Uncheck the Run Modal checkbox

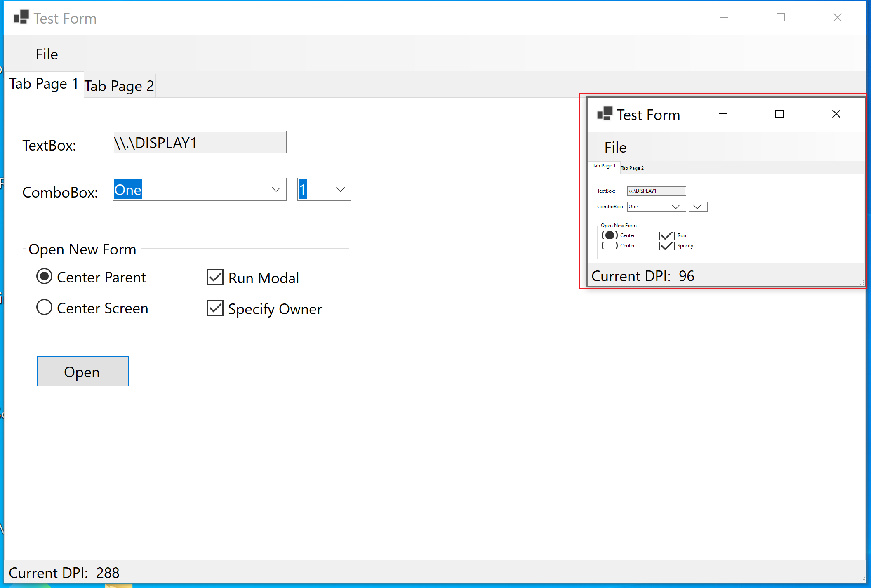(215, 277)
